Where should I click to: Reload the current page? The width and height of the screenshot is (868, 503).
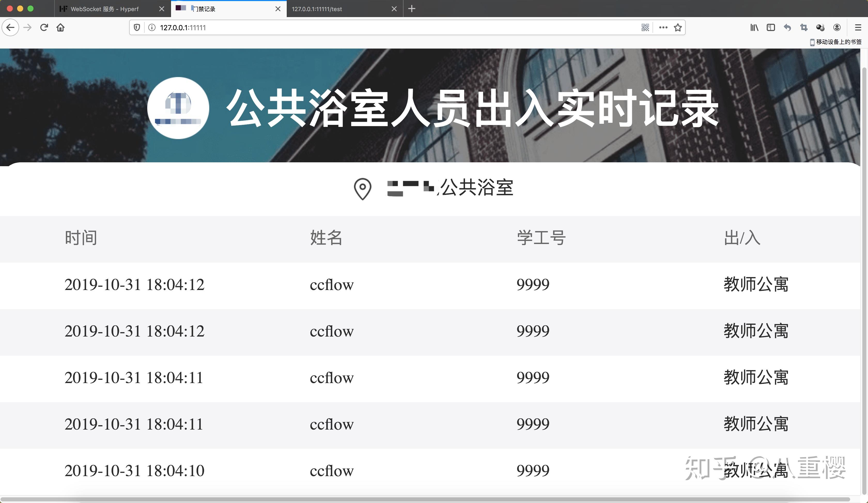[44, 28]
